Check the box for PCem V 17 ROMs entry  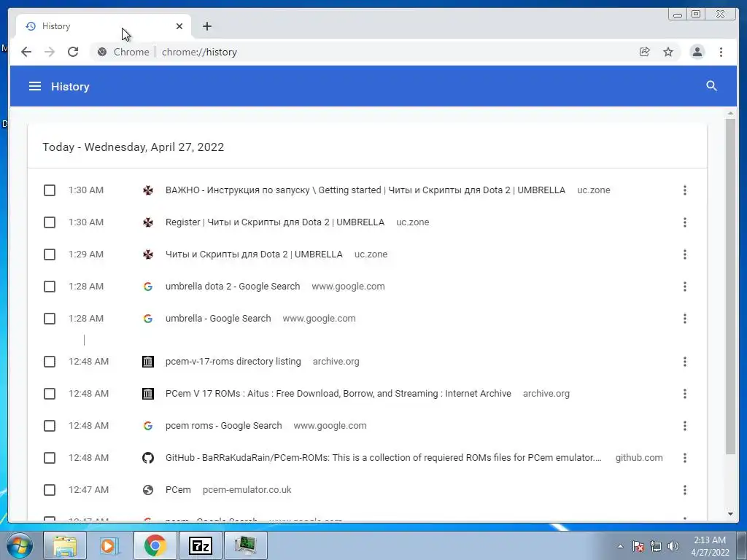50,393
